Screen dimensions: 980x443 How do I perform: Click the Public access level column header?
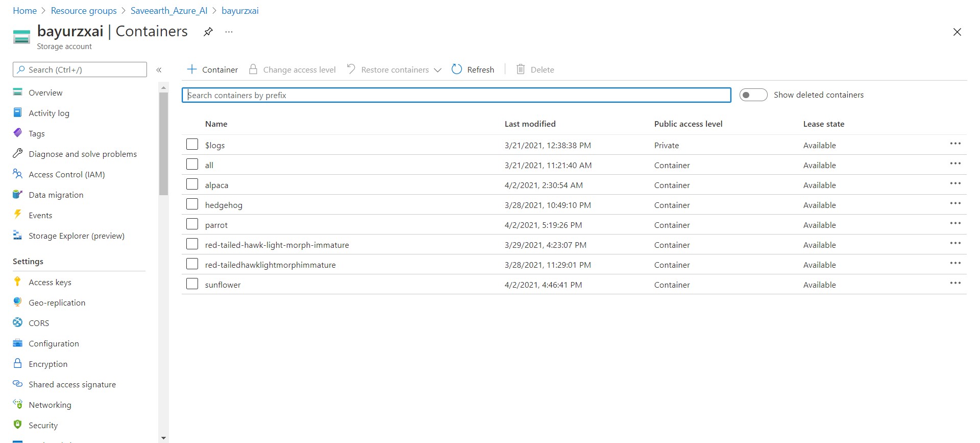(688, 124)
